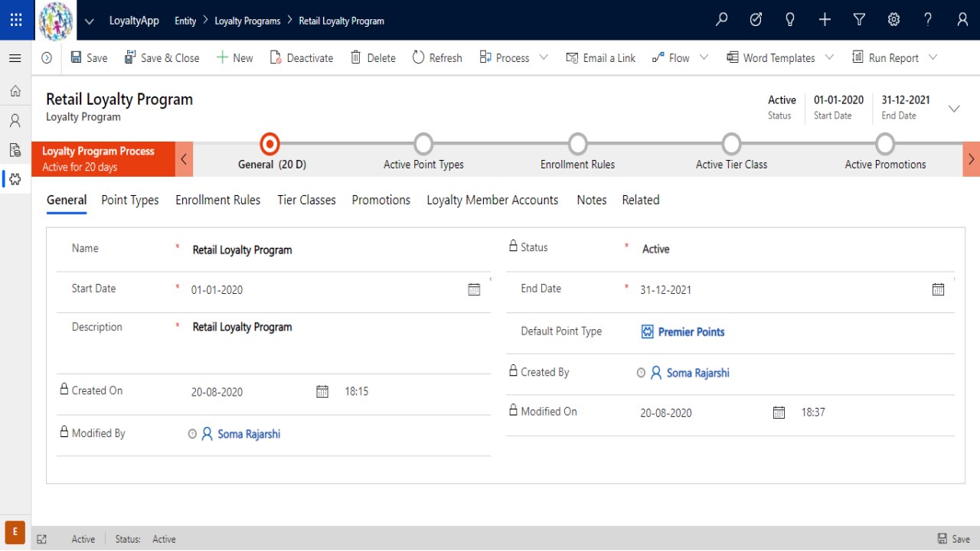Refresh the form
980x551 pixels.
tap(437, 57)
